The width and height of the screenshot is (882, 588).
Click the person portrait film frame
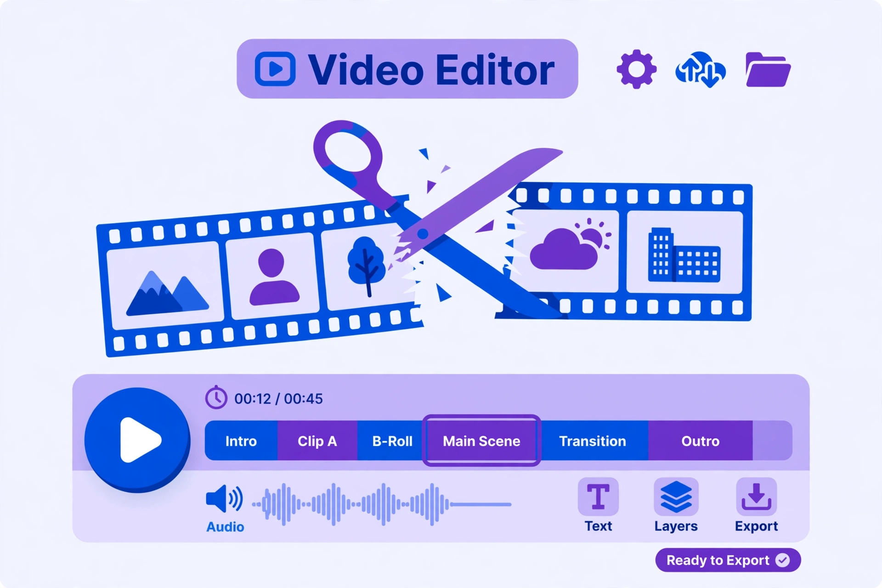tap(273, 277)
